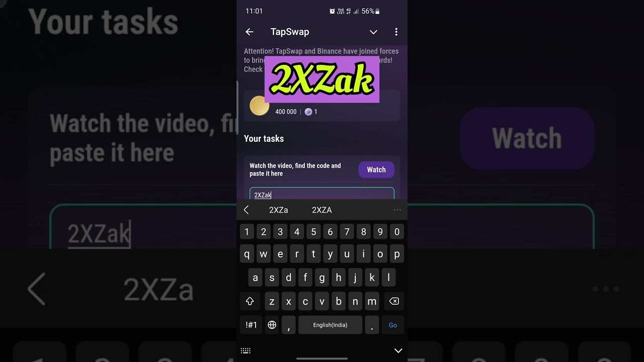
Task: Open more suggestions via three dots
Action: point(397,210)
